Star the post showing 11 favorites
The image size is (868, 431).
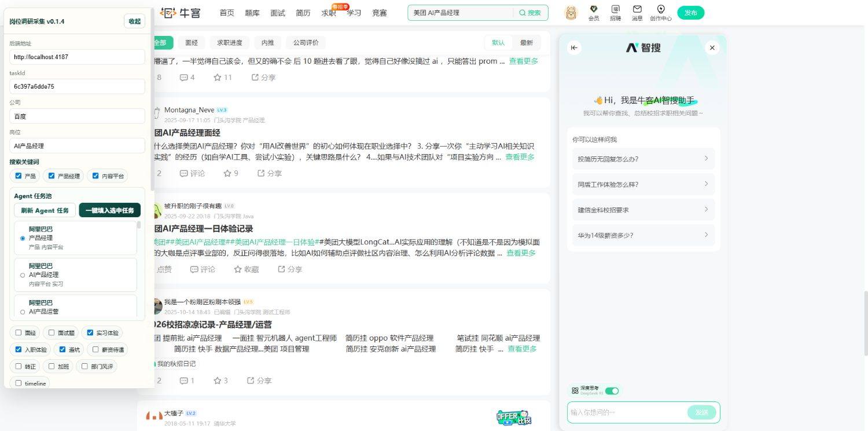tap(222, 77)
